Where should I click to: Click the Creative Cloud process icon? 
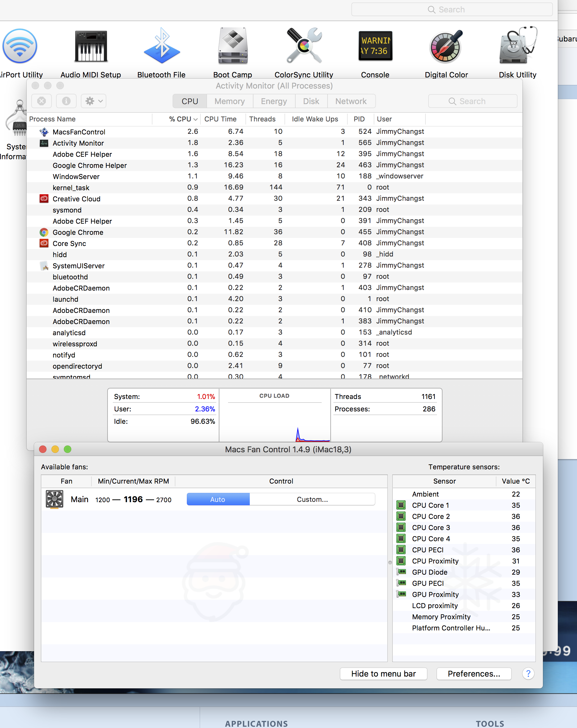[44, 199]
